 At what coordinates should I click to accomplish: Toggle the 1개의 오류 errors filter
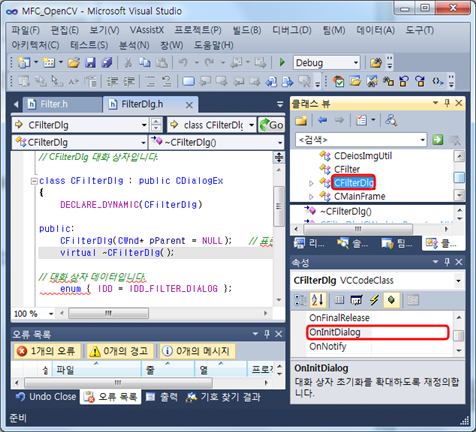[x=47, y=351]
